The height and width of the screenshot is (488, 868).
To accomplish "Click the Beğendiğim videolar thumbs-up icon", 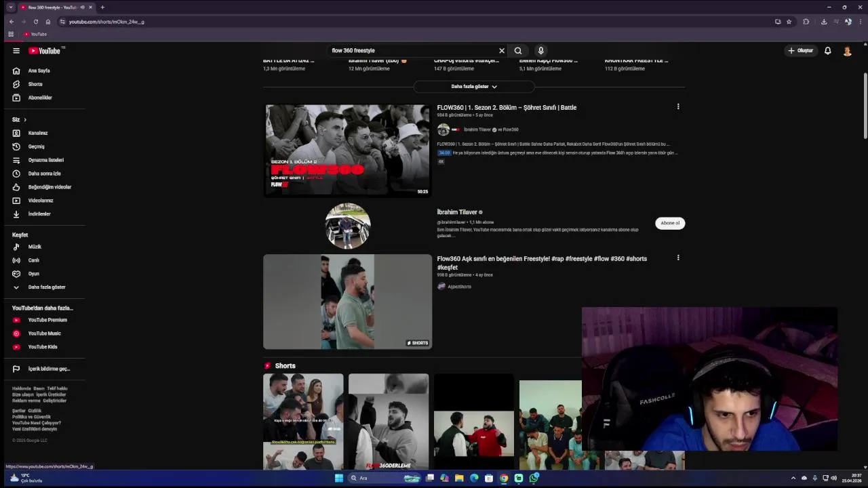I will [x=16, y=187].
